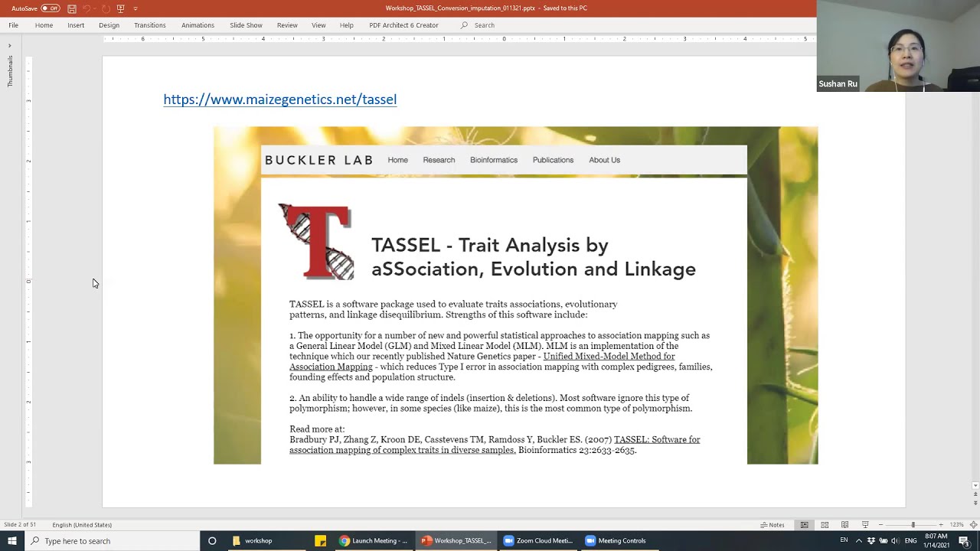980x551 pixels.
Task: Open Customize Quick Access Toolbar dropdown
Action: [136, 8]
